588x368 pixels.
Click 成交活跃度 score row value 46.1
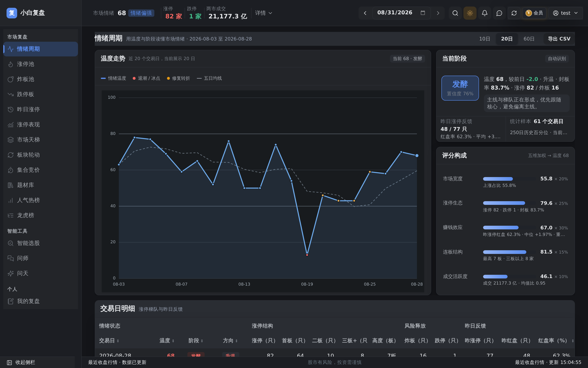[x=546, y=276]
